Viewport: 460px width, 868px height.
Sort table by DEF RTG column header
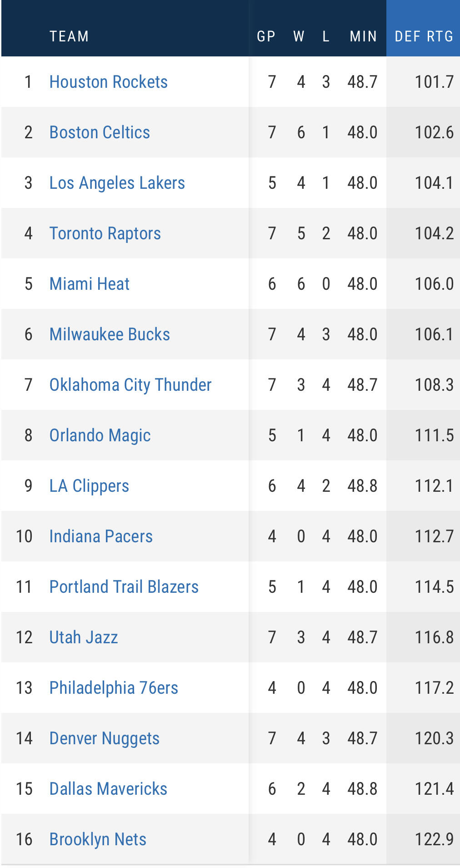(x=424, y=36)
